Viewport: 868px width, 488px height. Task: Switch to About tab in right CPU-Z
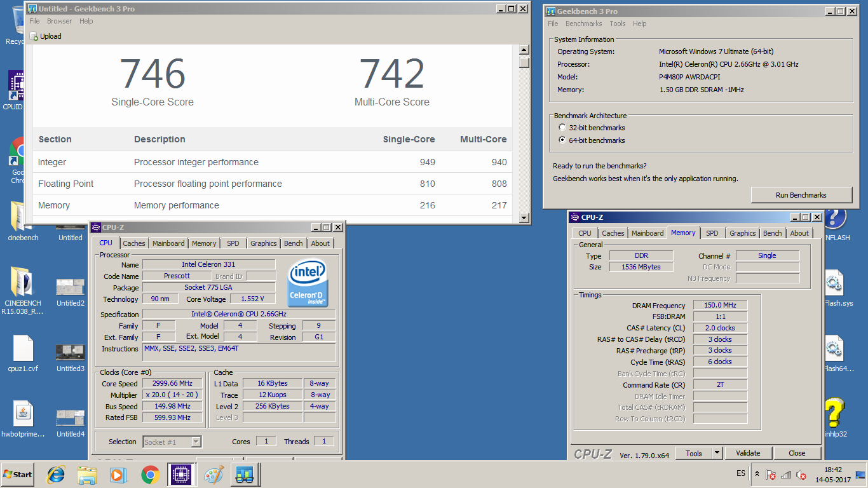(x=800, y=233)
